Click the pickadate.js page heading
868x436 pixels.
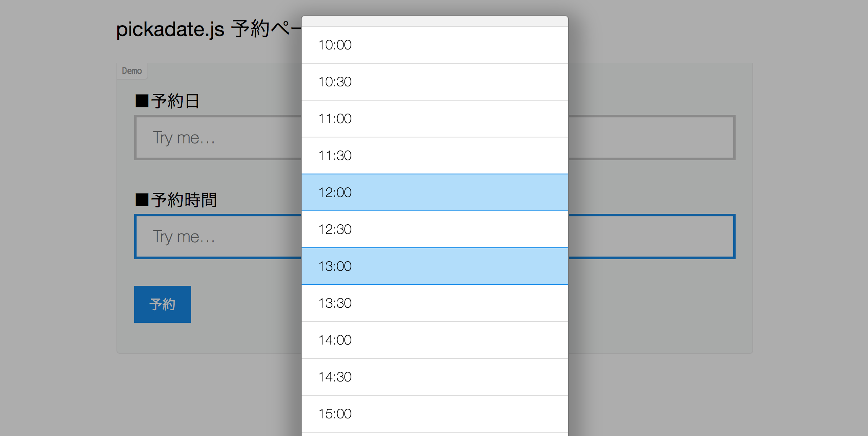(x=189, y=29)
